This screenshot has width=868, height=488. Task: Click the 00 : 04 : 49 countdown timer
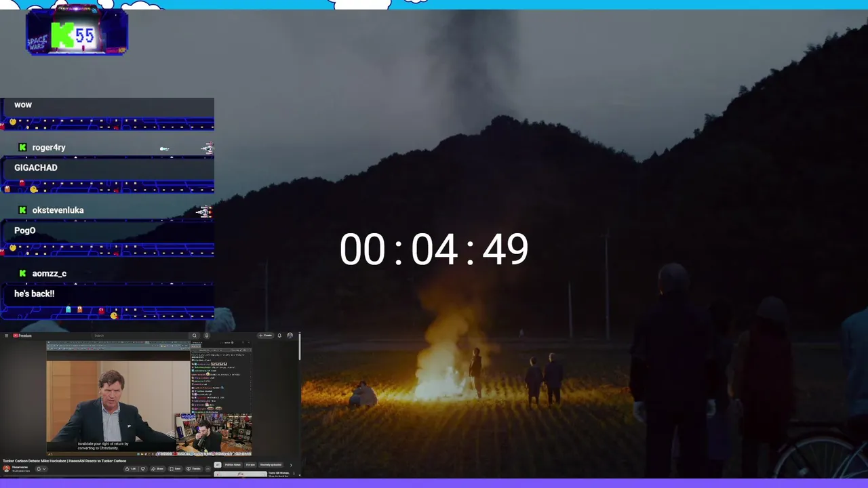(434, 249)
